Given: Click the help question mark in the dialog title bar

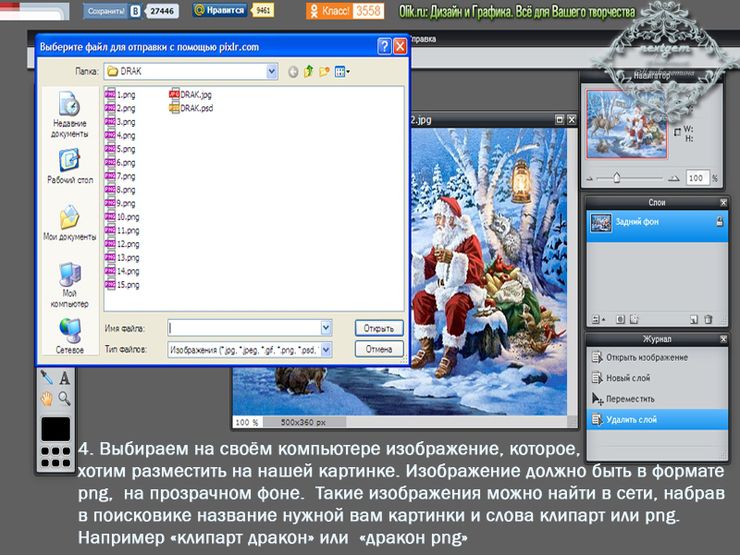Looking at the screenshot, I should pos(384,46).
